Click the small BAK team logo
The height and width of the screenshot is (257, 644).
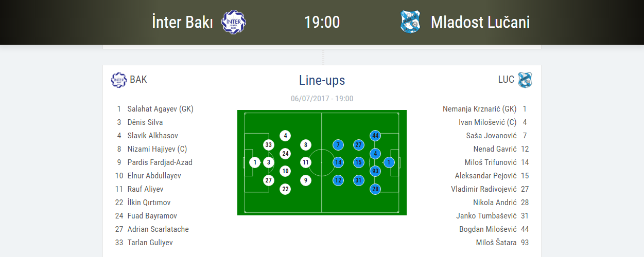click(119, 80)
